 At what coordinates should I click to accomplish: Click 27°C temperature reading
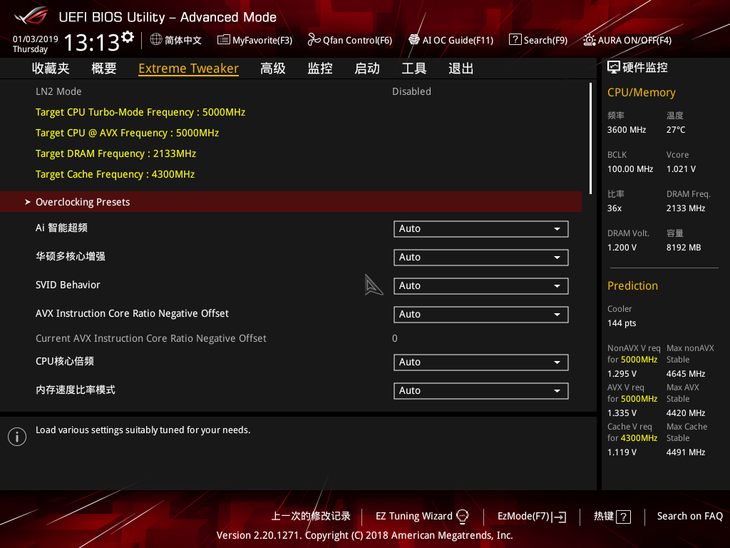(x=676, y=130)
